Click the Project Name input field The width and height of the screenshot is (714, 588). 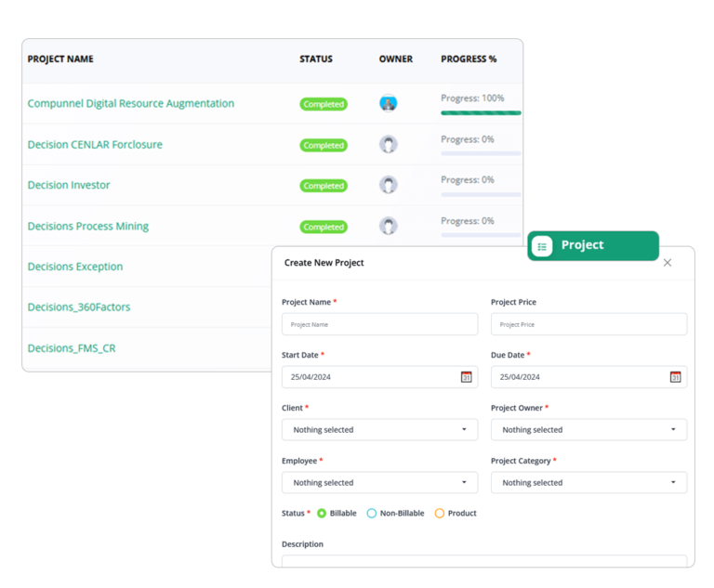tap(379, 324)
